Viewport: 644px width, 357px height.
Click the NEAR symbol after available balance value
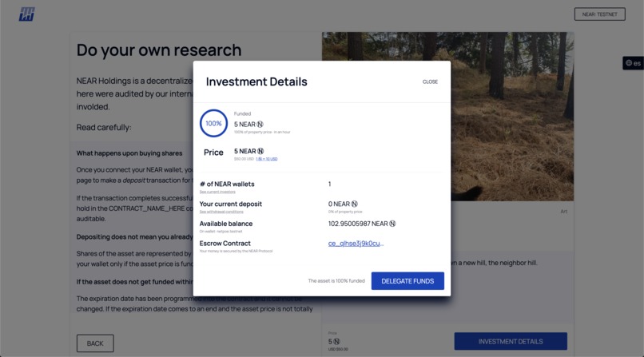[x=392, y=224]
